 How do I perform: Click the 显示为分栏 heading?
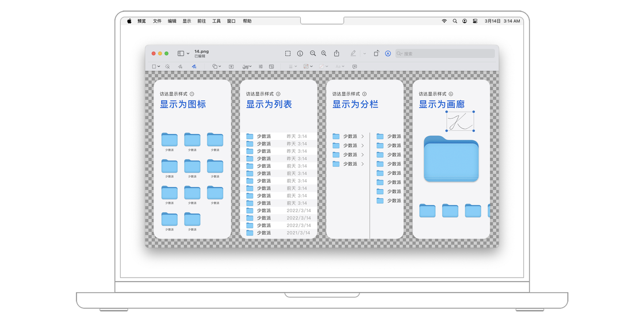pos(355,104)
